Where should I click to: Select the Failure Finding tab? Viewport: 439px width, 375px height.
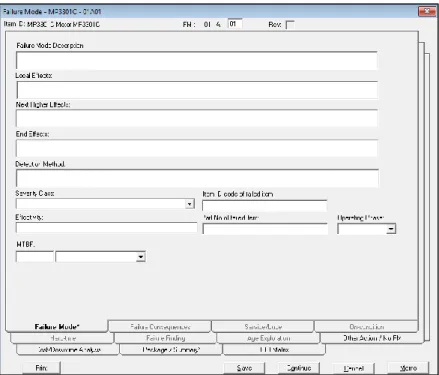point(165,338)
